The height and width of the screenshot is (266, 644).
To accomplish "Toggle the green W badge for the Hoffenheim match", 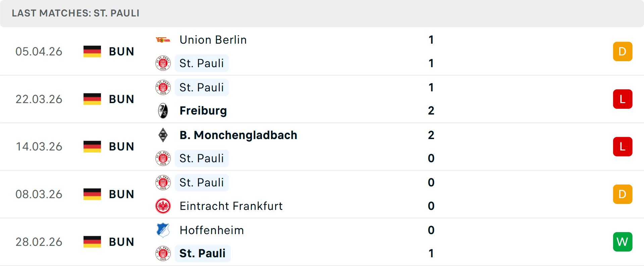I will coord(623,241).
